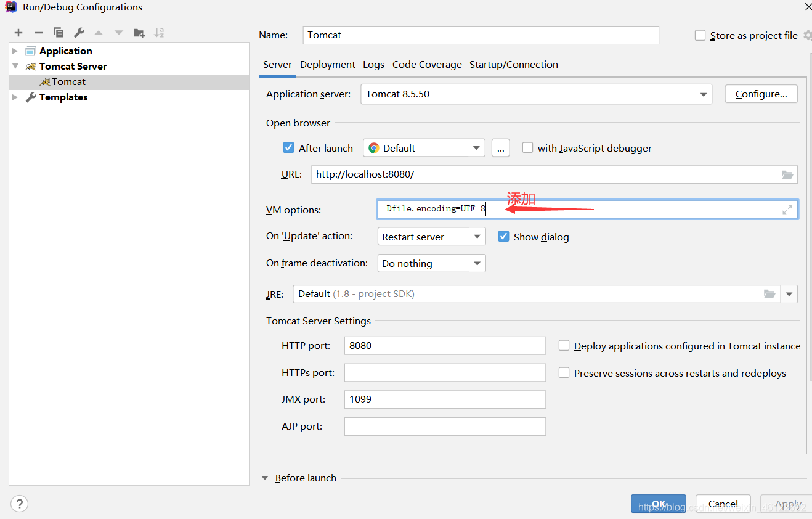
Task: Click the HTTP port field showing 8080
Action: click(x=445, y=346)
